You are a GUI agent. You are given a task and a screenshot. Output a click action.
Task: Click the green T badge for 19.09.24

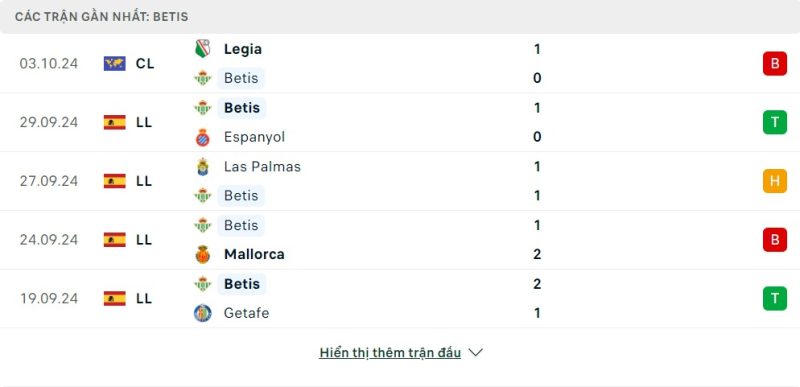click(x=774, y=298)
